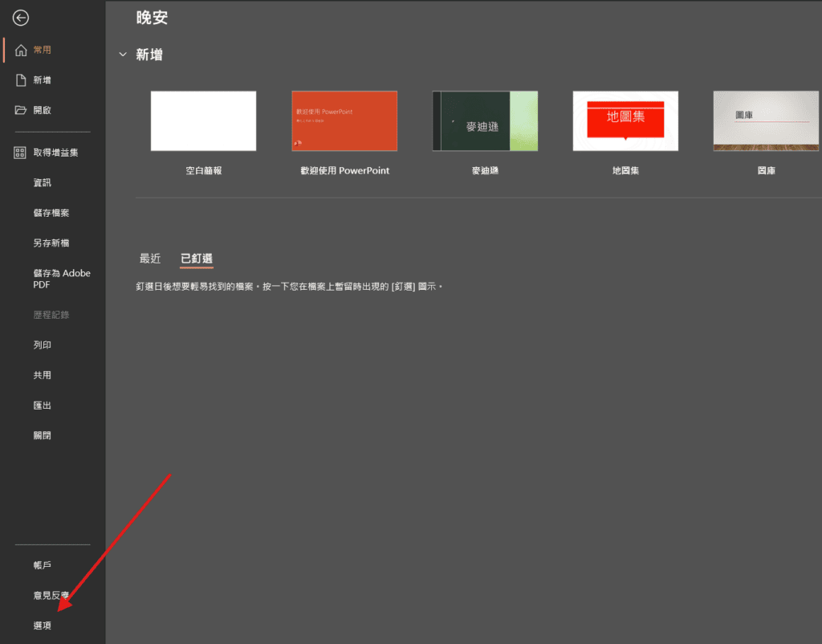This screenshot has width=822, height=644.
Task: Collapse the 新增 section chevron
Action: 123,55
